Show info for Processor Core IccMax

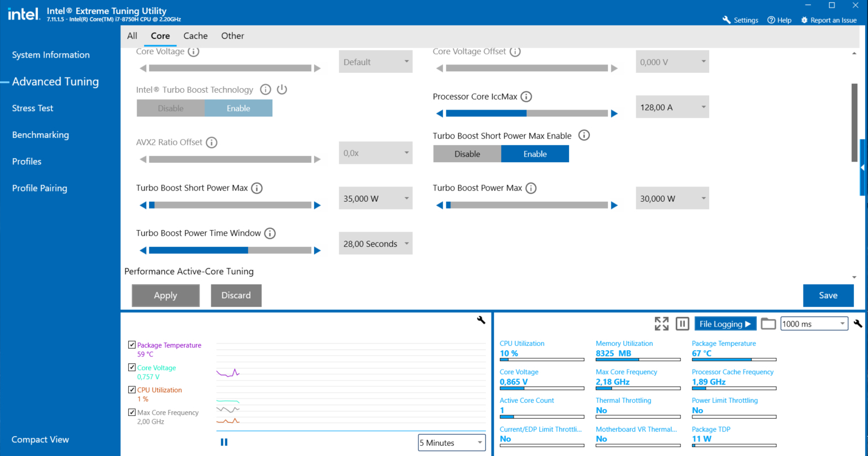[526, 97]
